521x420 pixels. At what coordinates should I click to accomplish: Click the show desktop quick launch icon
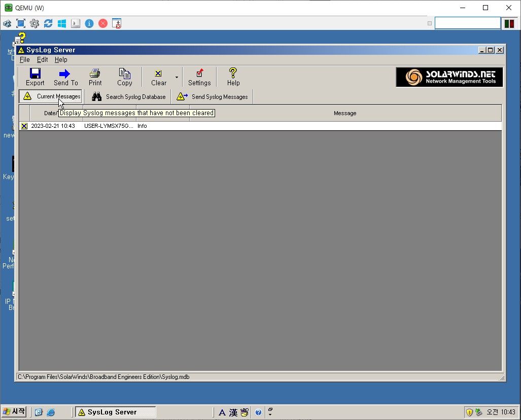39,412
